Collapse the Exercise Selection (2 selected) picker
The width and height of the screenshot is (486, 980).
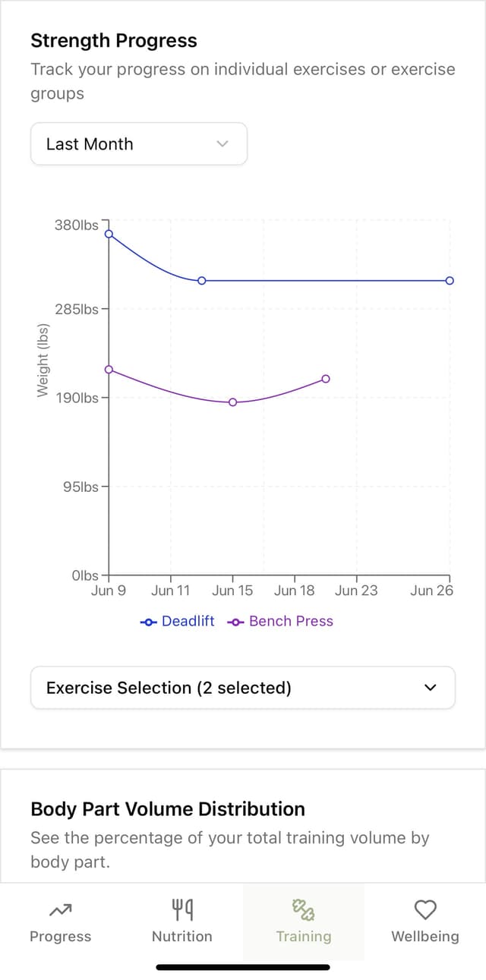[243, 687]
